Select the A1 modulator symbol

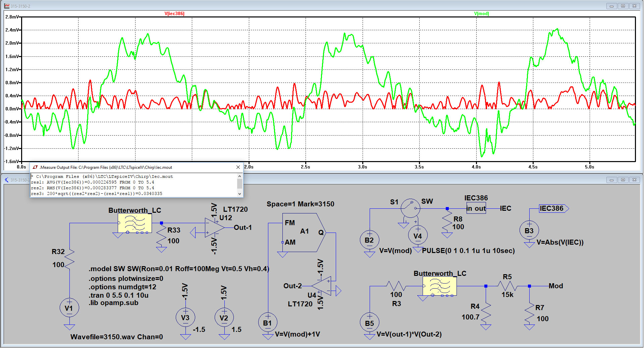304,232
